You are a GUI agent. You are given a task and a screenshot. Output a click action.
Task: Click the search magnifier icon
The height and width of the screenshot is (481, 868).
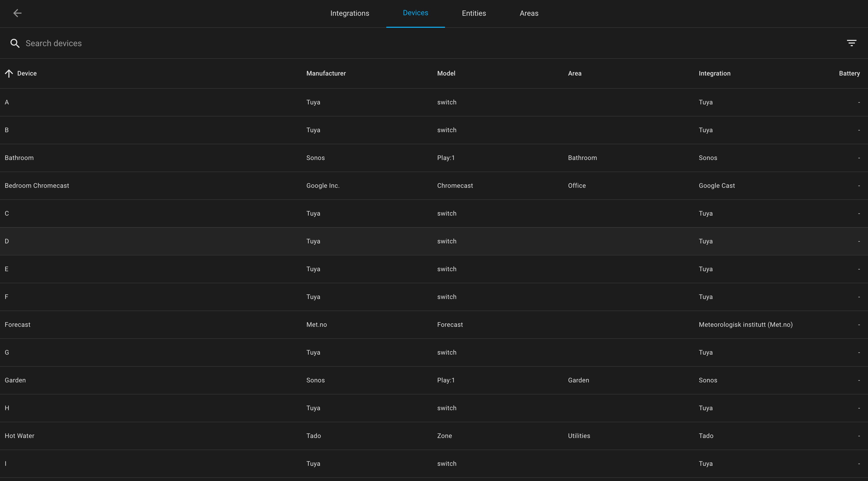click(15, 43)
